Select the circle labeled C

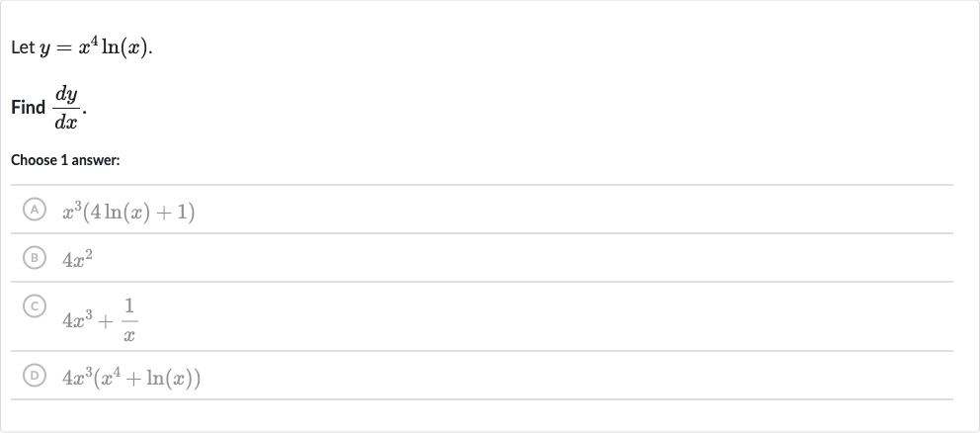click(x=35, y=306)
